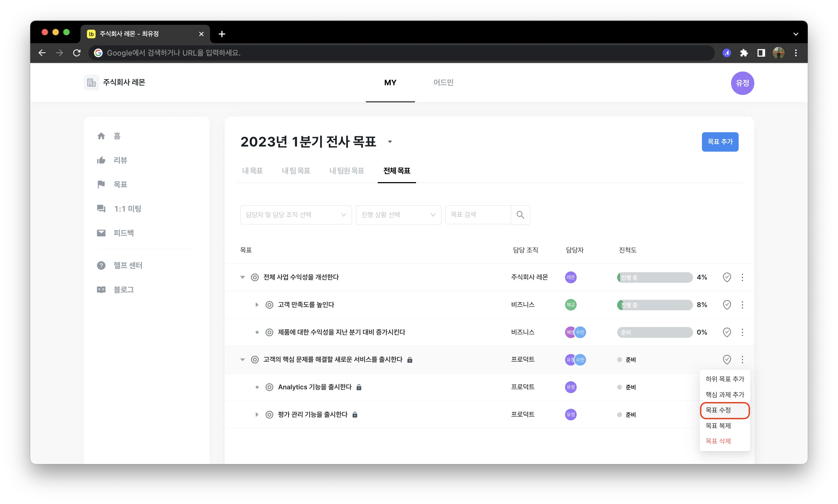Viewport: 838px width, 504px height.
Task: Click the search magnifier button for 목표 검색
Action: pos(520,215)
